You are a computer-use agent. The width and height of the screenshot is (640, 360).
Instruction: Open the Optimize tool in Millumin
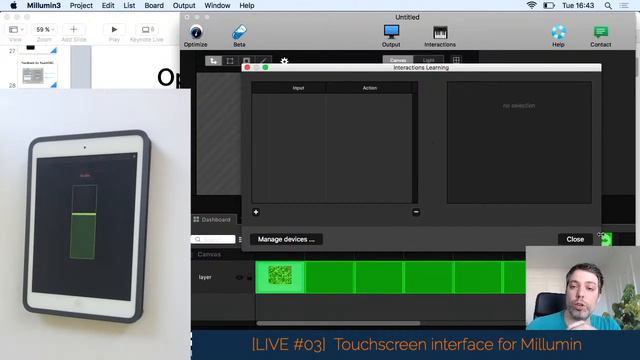[196, 35]
